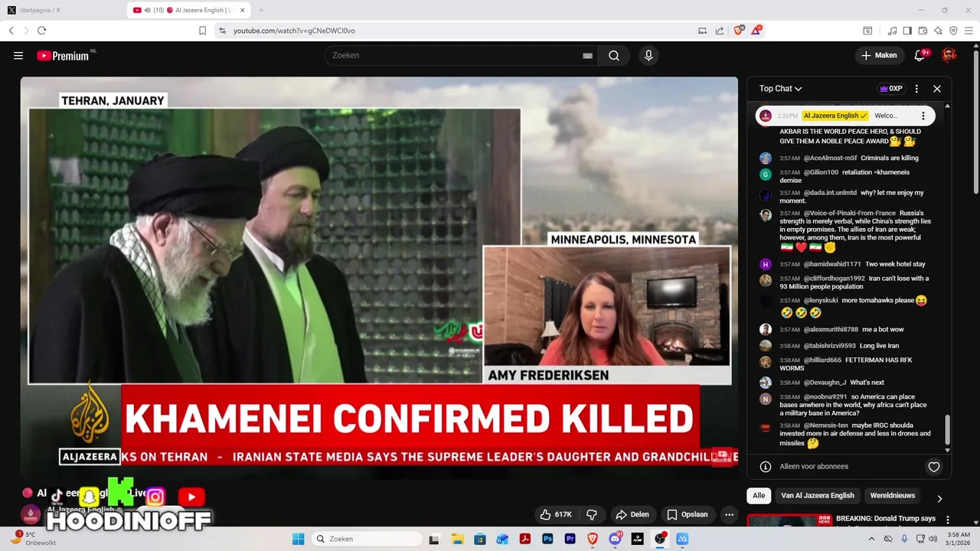This screenshot has width=980, height=551.
Task: Open the tab search button in toolbar
Action: point(867,31)
